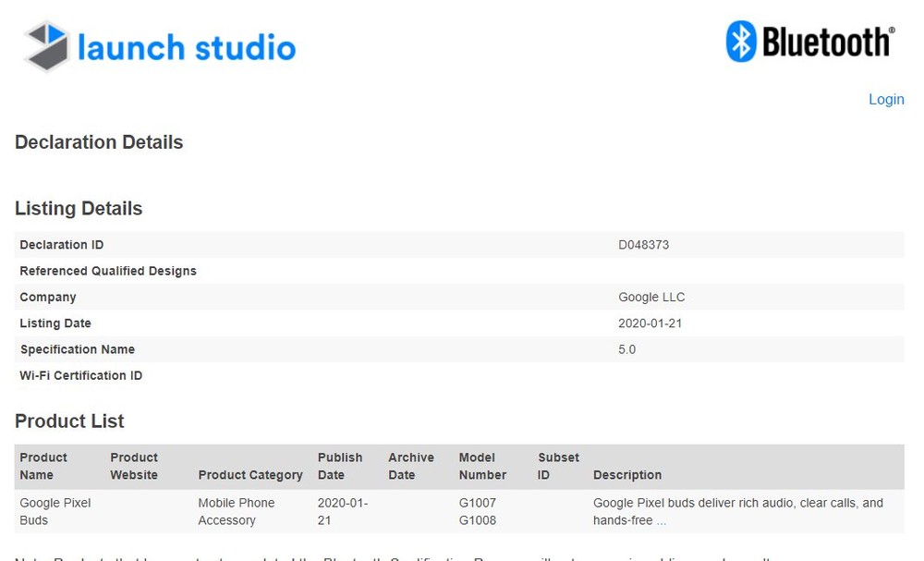Click the Model Number column header
This screenshot has width=924, height=561.
482,466
